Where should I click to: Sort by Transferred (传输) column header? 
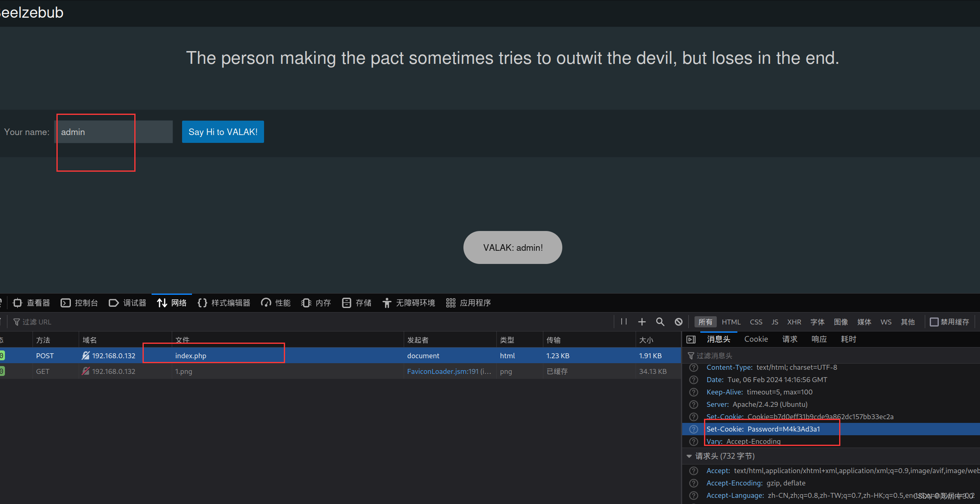(589, 340)
